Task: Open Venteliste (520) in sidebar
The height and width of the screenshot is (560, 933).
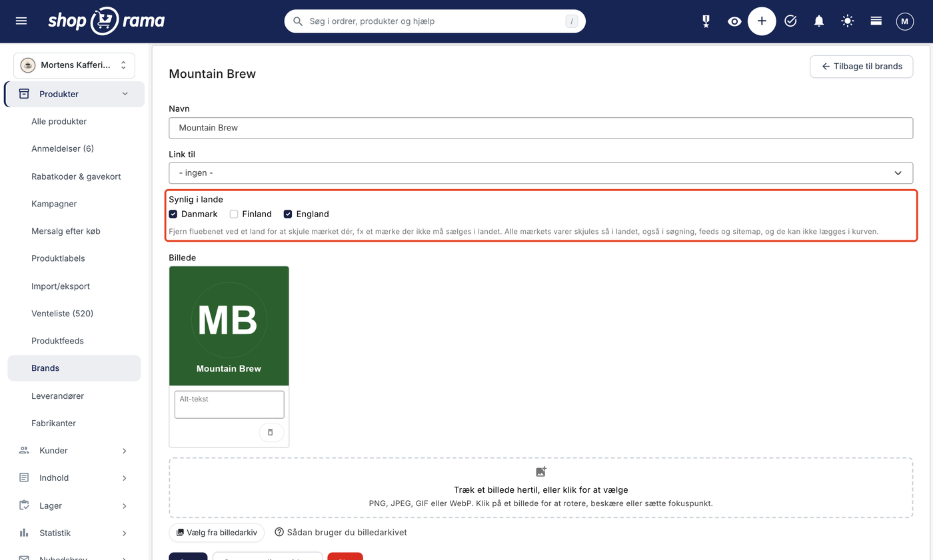Action: click(62, 313)
